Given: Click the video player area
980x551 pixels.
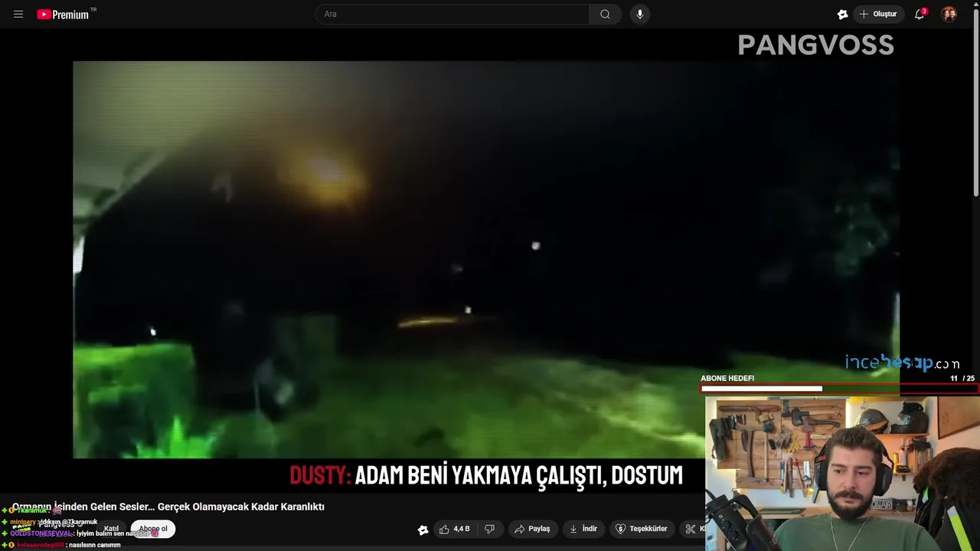Looking at the screenshot, I should 486,259.
